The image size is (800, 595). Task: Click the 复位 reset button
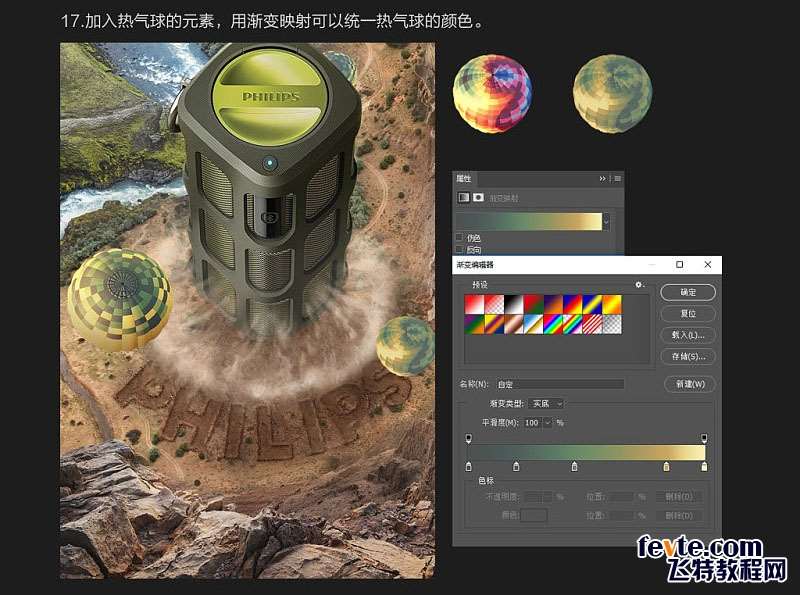click(x=688, y=313)
